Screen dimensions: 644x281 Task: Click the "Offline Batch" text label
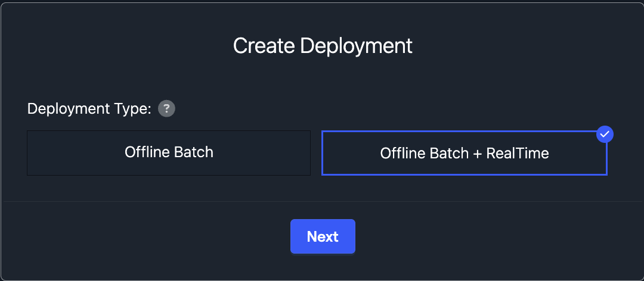click(169, 152)
